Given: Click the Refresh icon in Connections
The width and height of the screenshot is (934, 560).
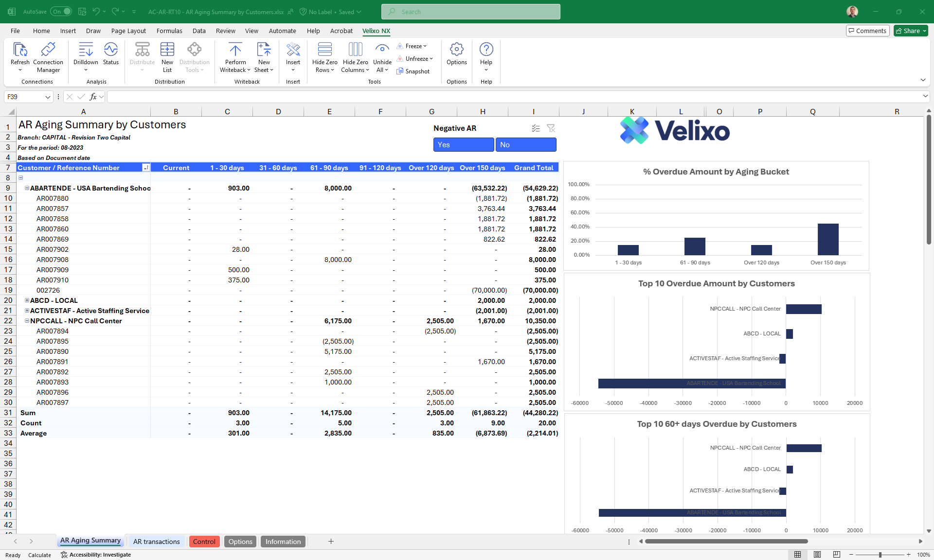Looking at the screenshot, I should coord(20,50).
